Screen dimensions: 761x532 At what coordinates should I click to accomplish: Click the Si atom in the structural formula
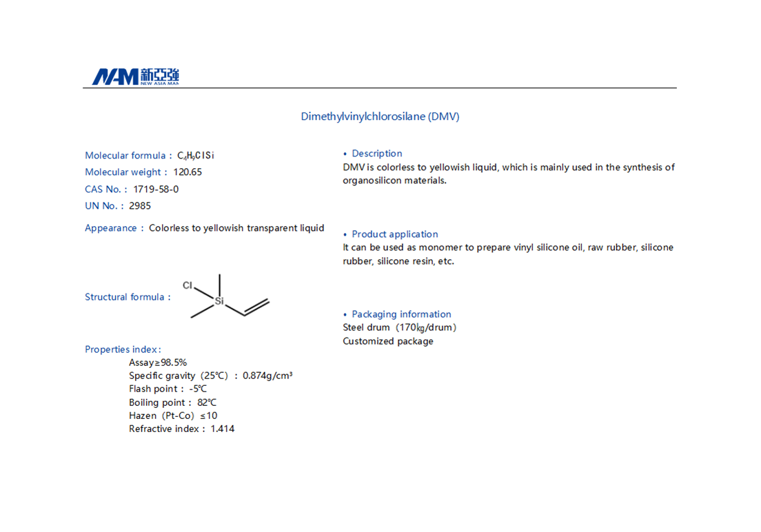click(x=219, y=301)
